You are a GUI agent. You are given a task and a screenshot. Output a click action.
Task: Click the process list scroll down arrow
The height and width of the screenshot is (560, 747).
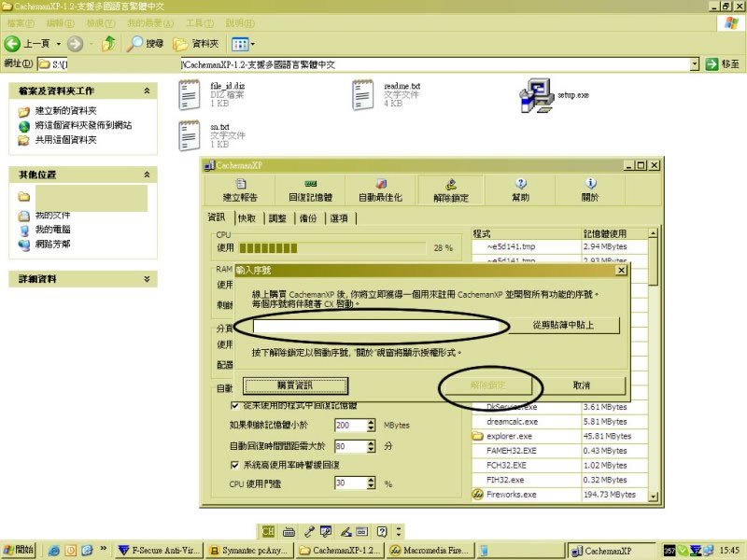click(653, 497)
